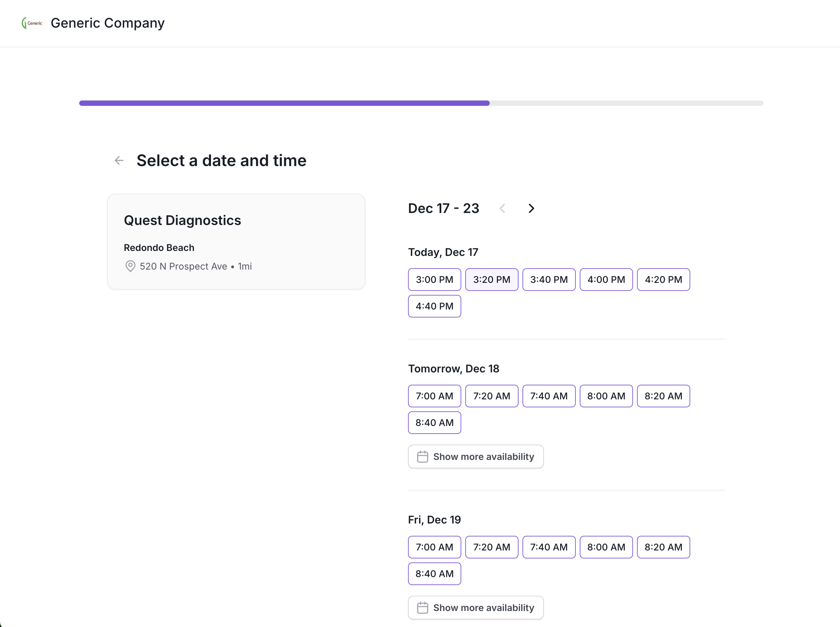Show more availability for Tomorrow, Dec 18
840x627 pixels.
(x=475, y=457)
